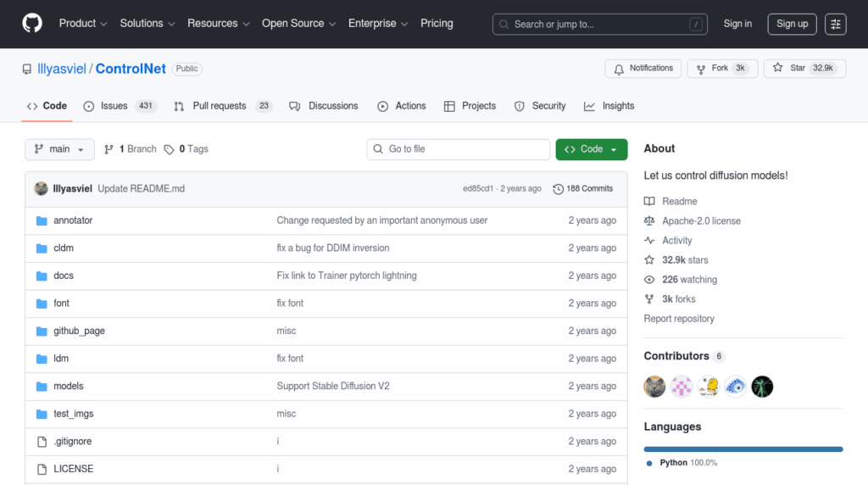Screen dimensions: 868x485
Task: Open the GitHub homepage logo
Action: [x=32, y=24]
